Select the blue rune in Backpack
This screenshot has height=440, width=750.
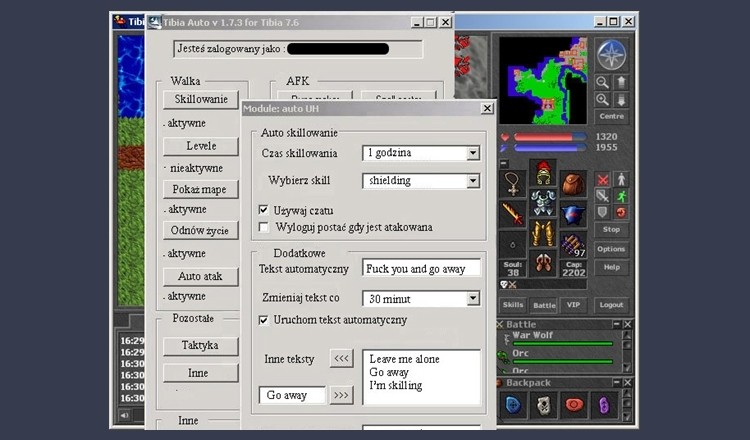click(513, 405)
